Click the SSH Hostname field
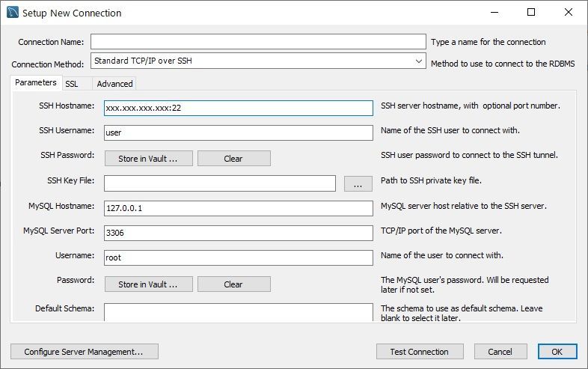This screenshot has height=369, width=588. tap(239, 108)
